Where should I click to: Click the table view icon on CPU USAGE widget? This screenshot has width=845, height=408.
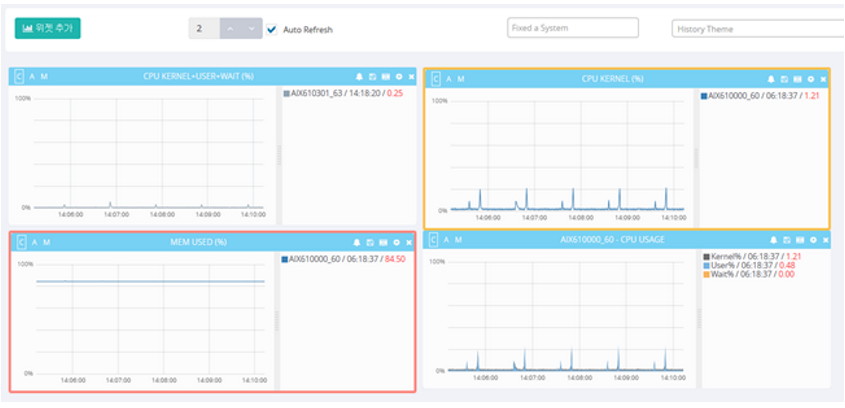(798, 240)
